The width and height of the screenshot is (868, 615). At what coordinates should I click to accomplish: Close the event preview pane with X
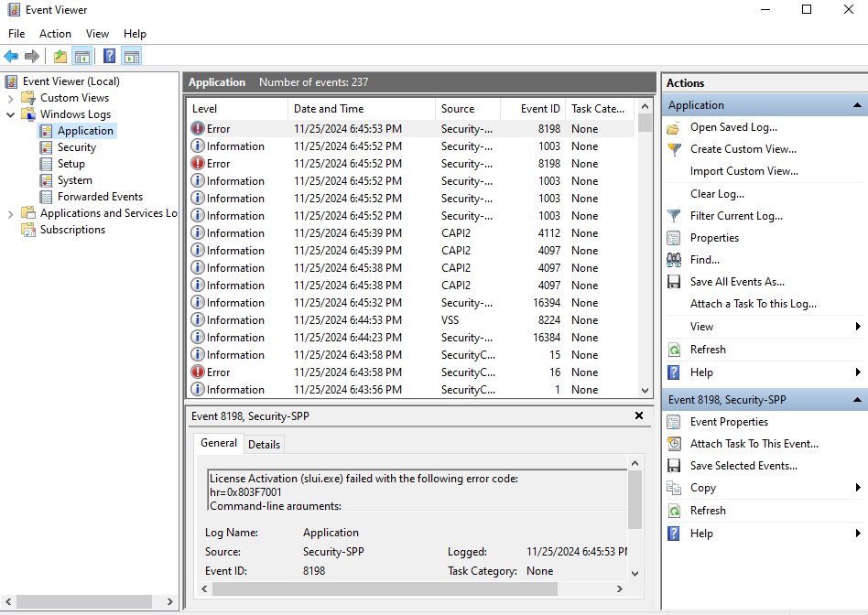639,415
